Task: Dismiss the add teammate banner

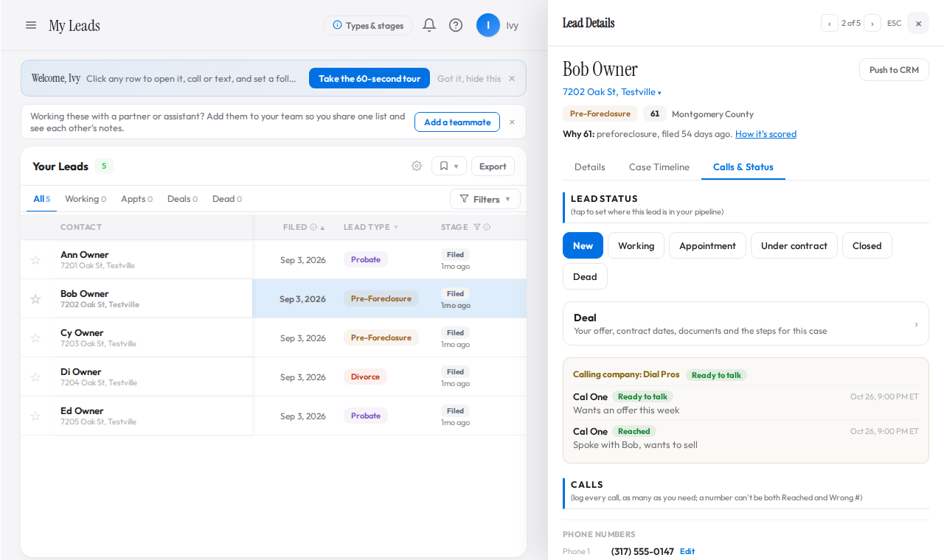Action: 512,122
